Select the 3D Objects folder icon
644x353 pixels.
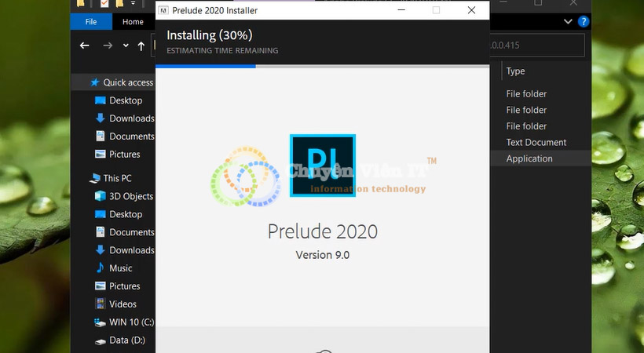tap(101, 196)
